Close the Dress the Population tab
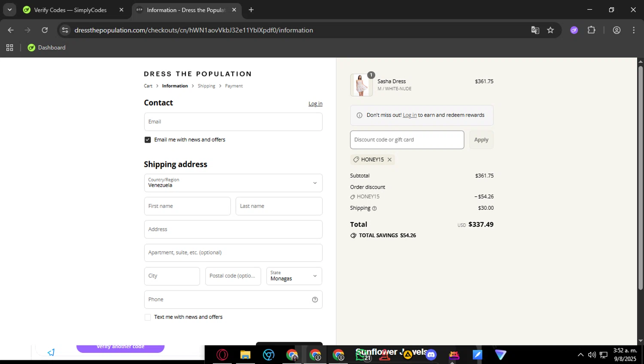644x364 pixels. pos(234,10)
